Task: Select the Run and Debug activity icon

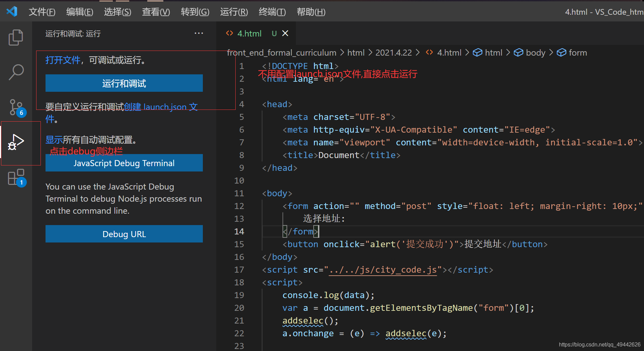Action: pyautogui.click(x=16, y=143)
